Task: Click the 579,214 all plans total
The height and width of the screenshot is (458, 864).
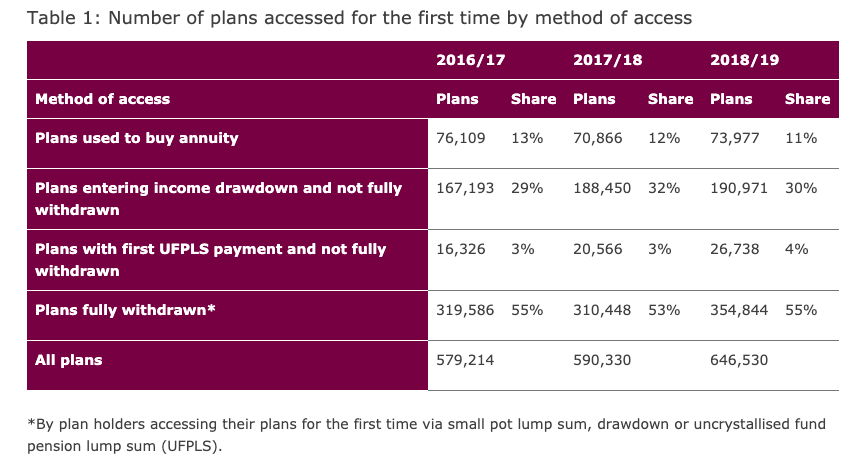Action: [465, 360]
